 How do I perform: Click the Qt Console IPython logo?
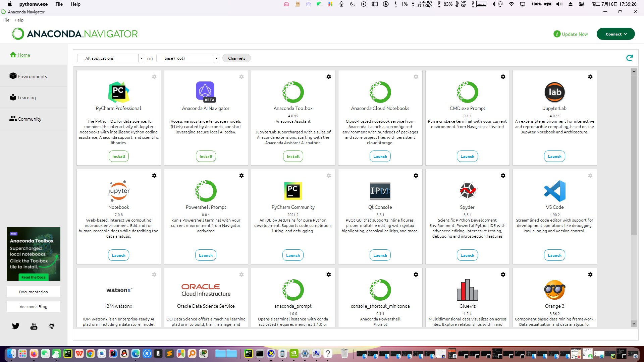[380, 191]
